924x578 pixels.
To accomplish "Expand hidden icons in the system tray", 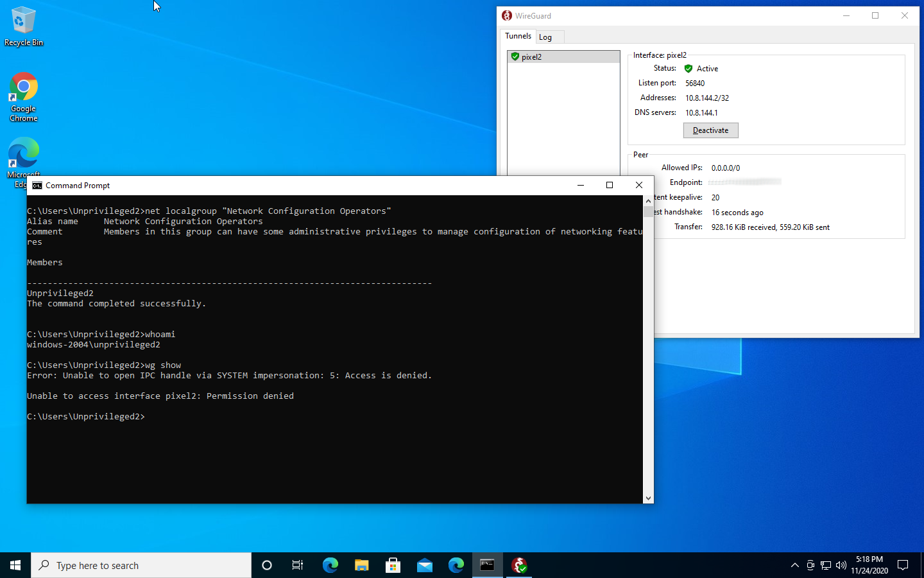I will [795, 565].
